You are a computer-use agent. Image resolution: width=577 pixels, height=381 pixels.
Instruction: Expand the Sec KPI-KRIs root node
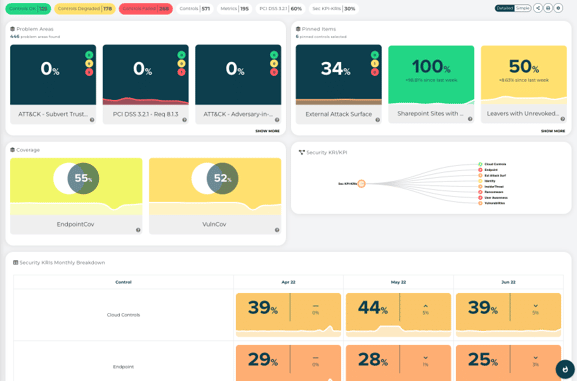[361, 183]
